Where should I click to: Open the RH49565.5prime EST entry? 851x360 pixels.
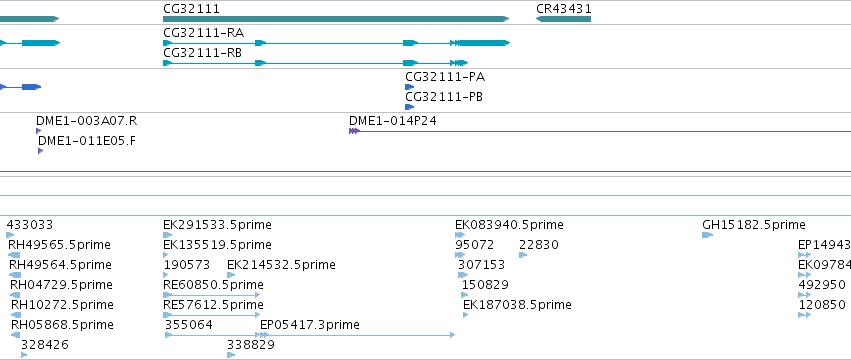click(x=59, y=245)
